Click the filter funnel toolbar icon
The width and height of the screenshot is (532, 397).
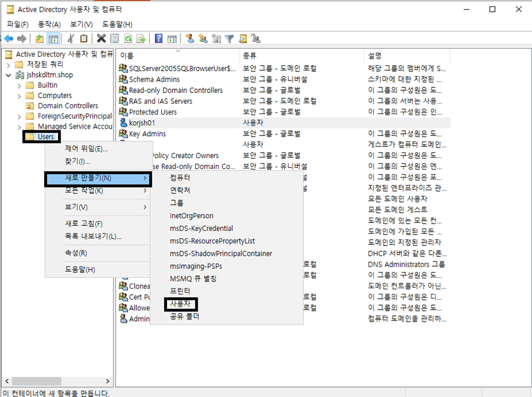click(229, 39)
